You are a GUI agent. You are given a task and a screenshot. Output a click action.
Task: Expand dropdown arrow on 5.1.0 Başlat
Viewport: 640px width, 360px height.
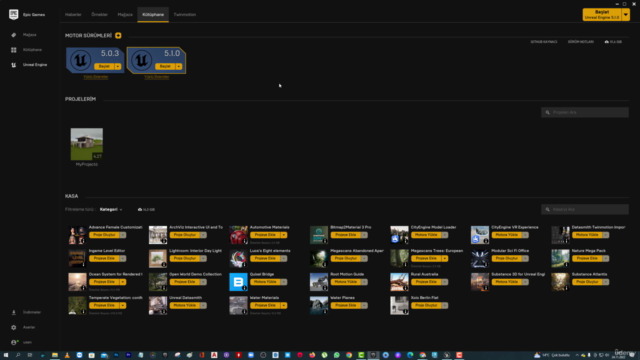[x=179, y=66]
